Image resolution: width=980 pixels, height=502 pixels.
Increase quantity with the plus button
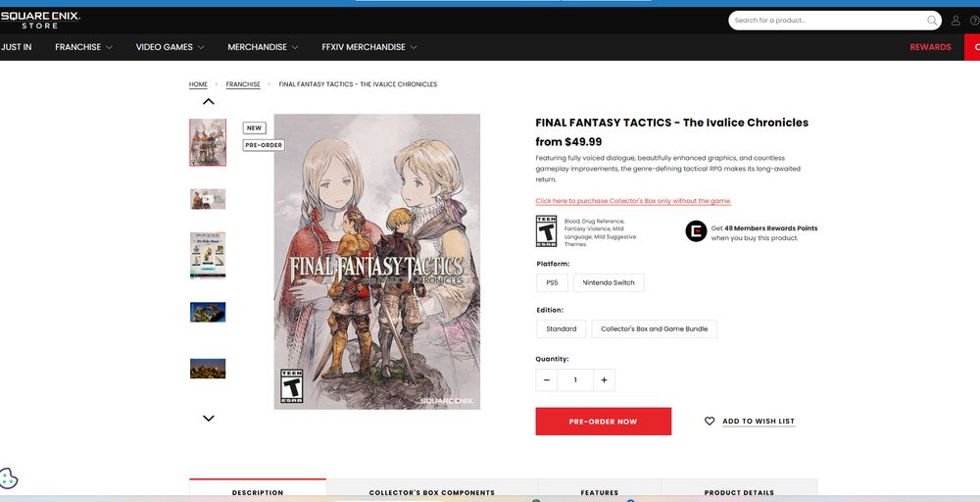(604, 380)
